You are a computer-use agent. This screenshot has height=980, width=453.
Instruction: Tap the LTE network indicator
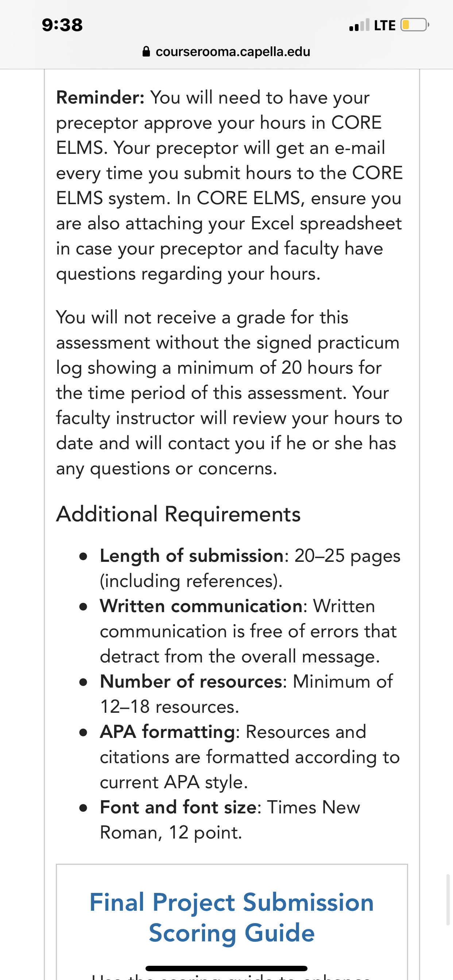click(x=384, y=25)
